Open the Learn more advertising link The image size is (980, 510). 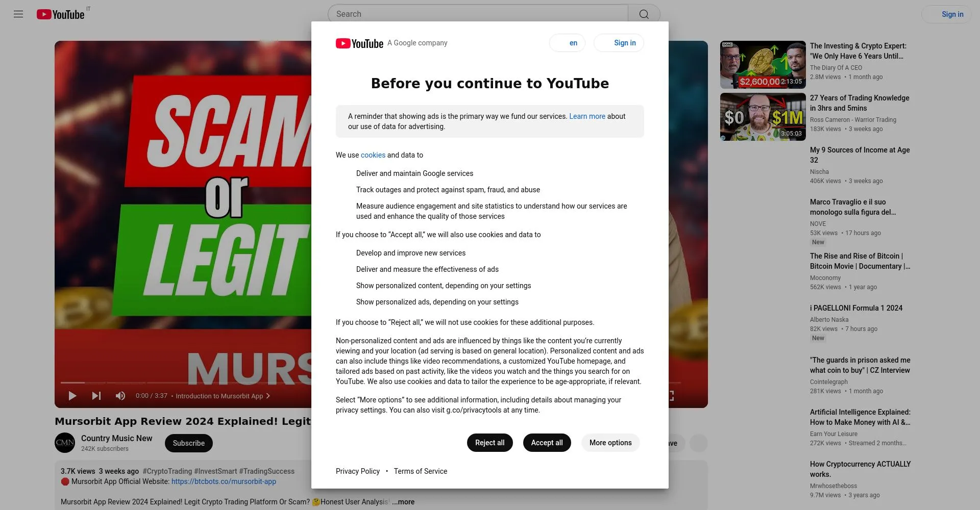point(587,116)
